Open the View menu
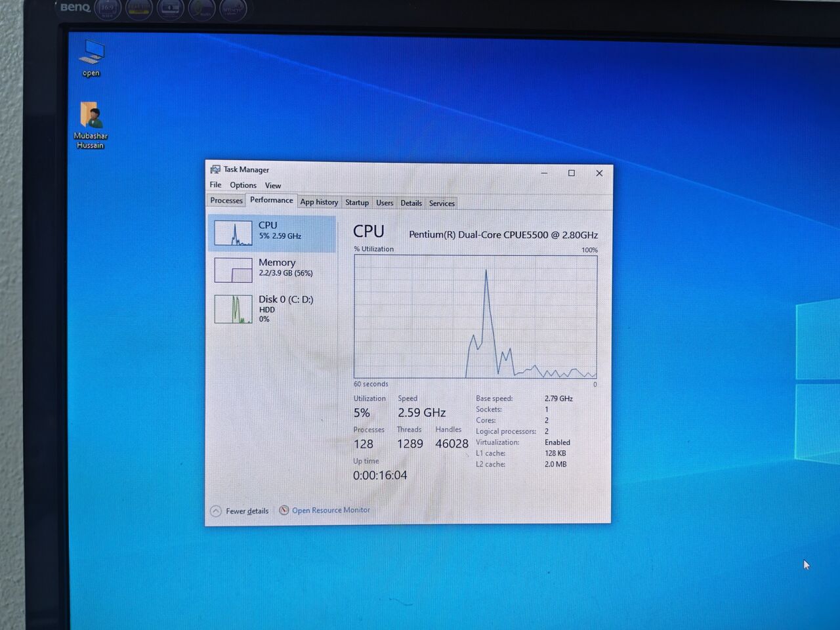The image size is (840, 630). pos(273,186)
